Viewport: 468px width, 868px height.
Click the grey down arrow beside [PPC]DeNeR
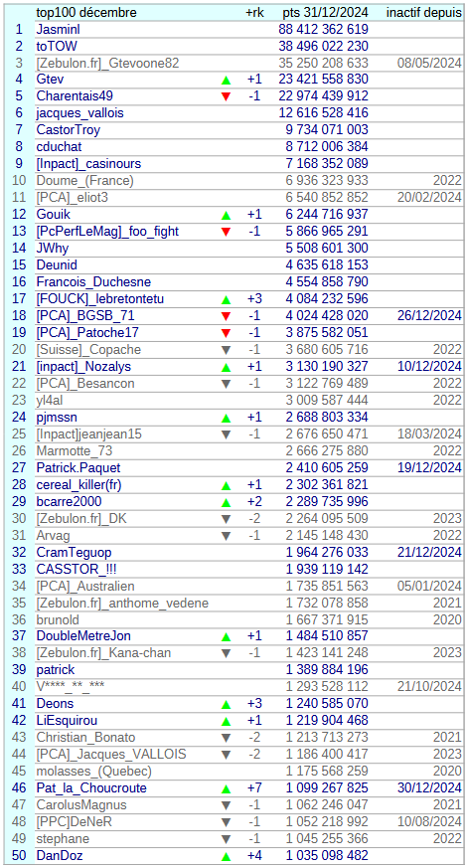coord(226,822)
